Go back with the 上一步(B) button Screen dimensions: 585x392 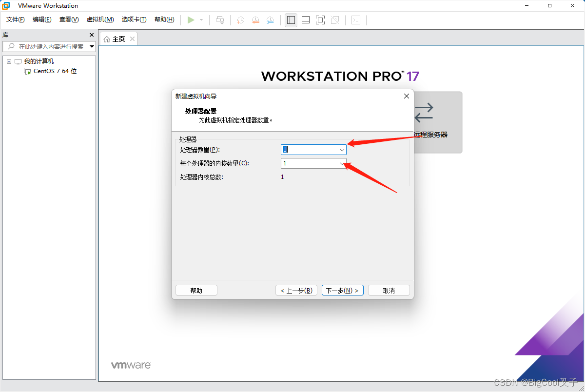pyautogui.click(x=296, y=290)
